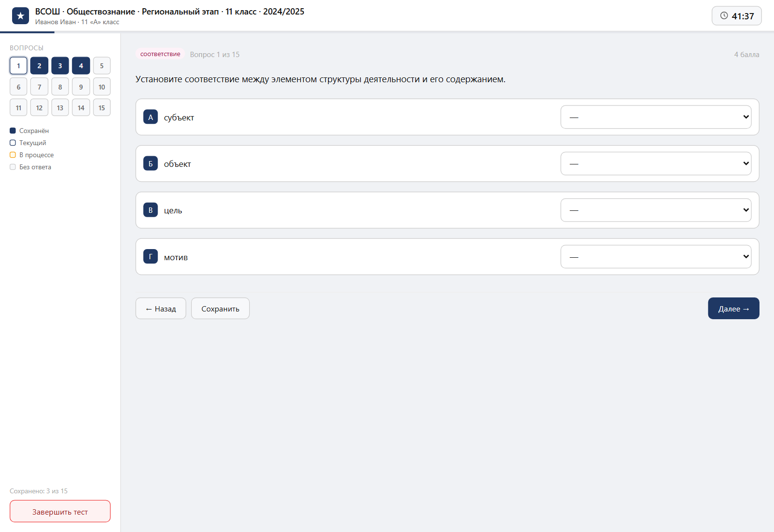
Task: Jump to question 9
Action: [x=81, y=87]
